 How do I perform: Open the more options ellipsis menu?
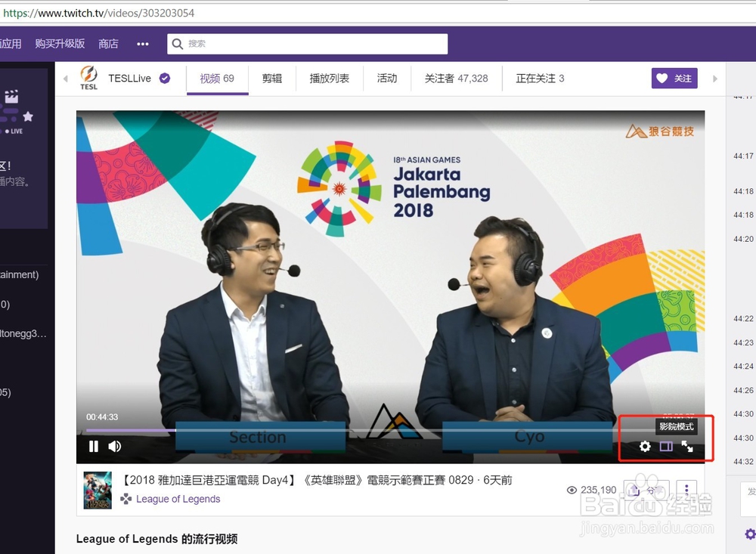point(143,44)
